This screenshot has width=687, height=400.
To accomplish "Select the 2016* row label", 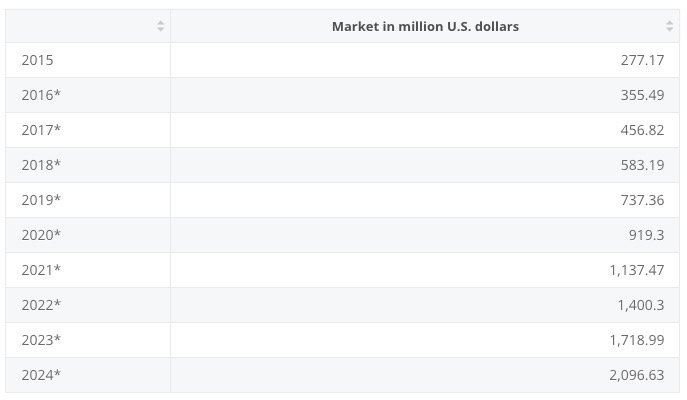I will coord(41,95).
